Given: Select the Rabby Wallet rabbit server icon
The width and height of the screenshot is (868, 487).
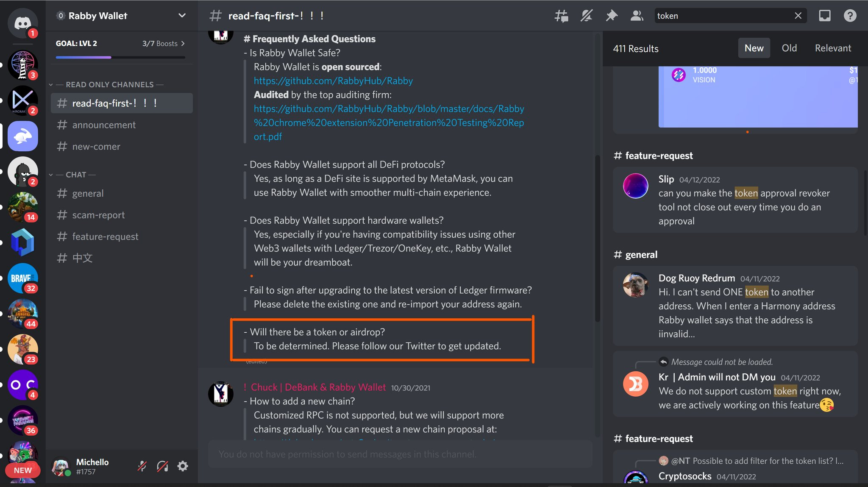Looking at the screenshot, I should tap(22, 136).
